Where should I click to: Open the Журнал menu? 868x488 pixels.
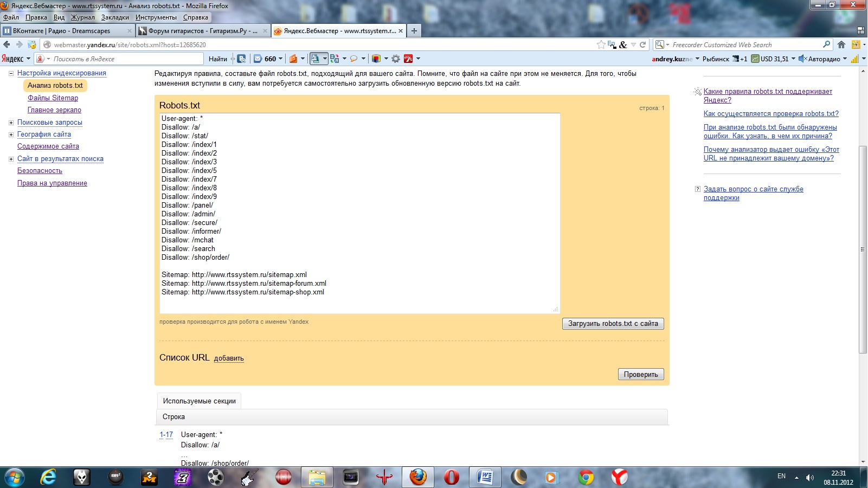pos(83,17)
